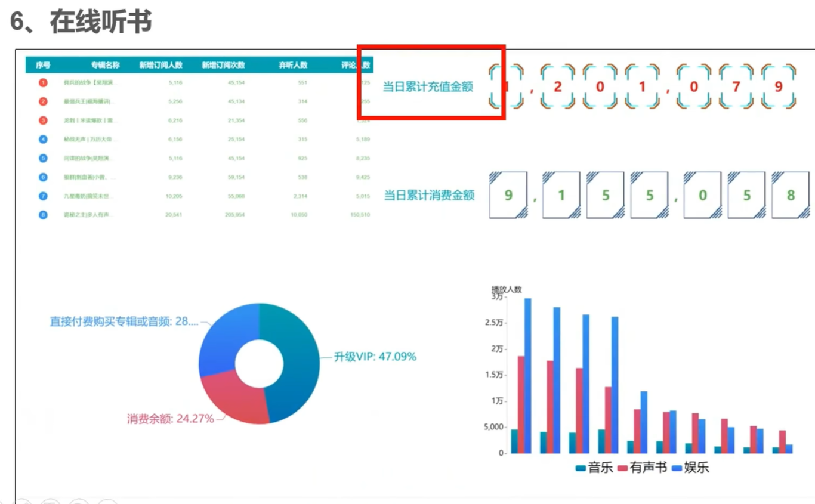Click the blue rank badge number 4

[x=43, y=139]
